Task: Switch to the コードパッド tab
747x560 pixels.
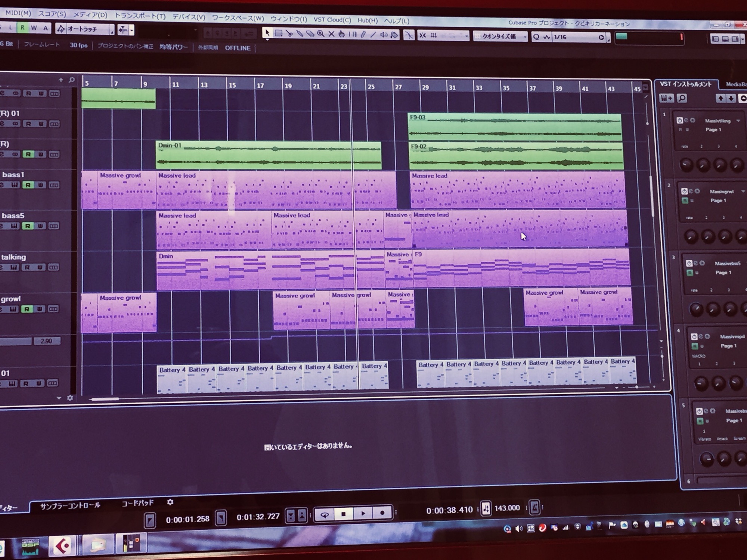Action: [x=138, y=503]
